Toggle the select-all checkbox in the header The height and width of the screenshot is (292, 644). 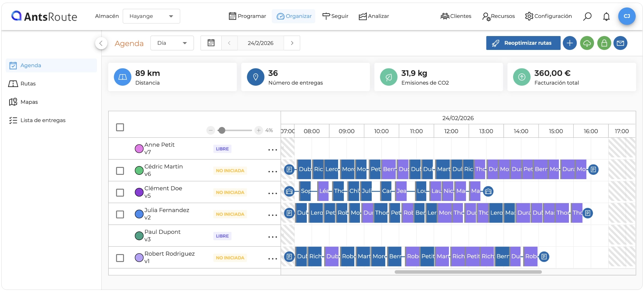(120, 127)
